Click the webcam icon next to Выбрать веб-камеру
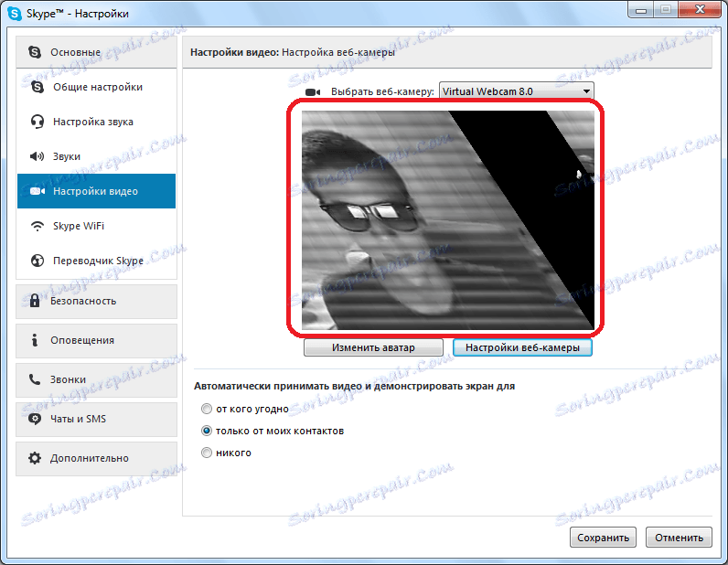This screenshot has height=565, width=728. pyautogui.click(x=313, y=92)
